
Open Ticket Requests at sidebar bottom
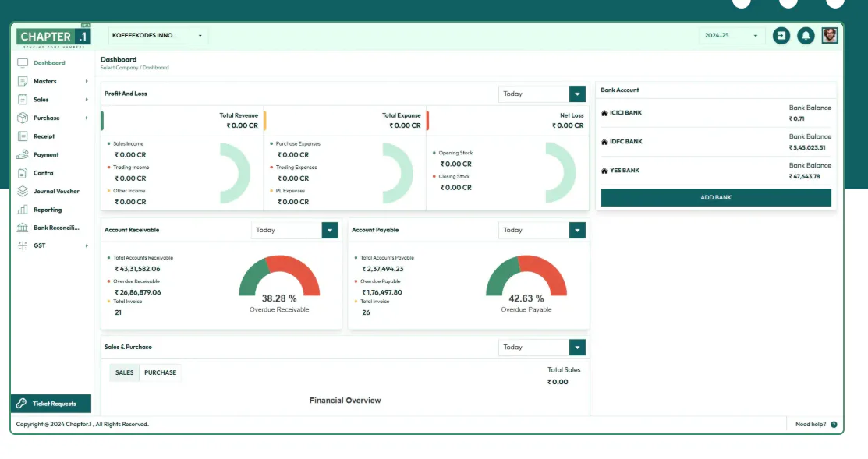51,403
